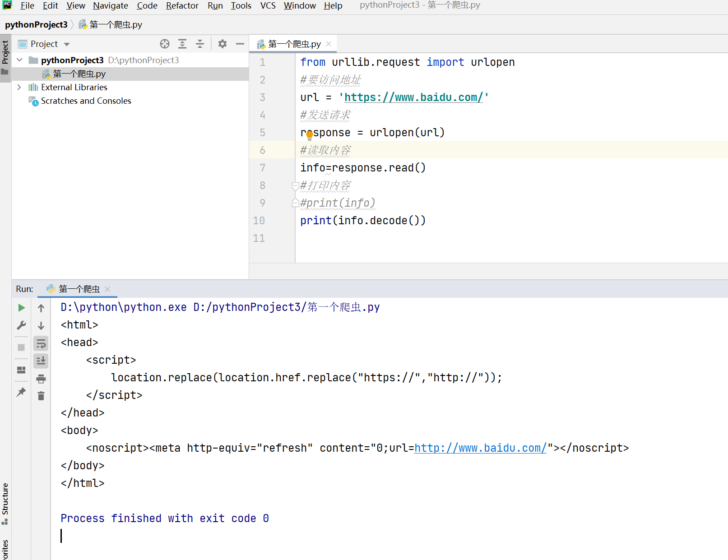Open the VCS menu

[268, 5]
